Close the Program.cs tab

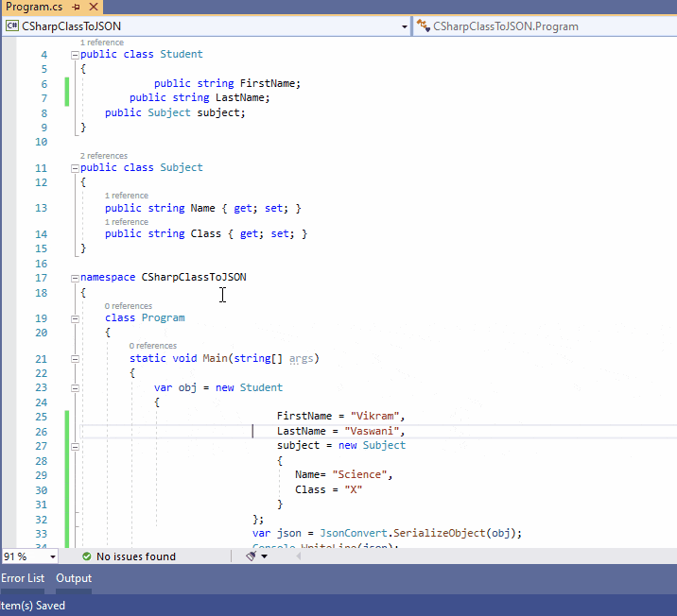(x=94, y=7)
